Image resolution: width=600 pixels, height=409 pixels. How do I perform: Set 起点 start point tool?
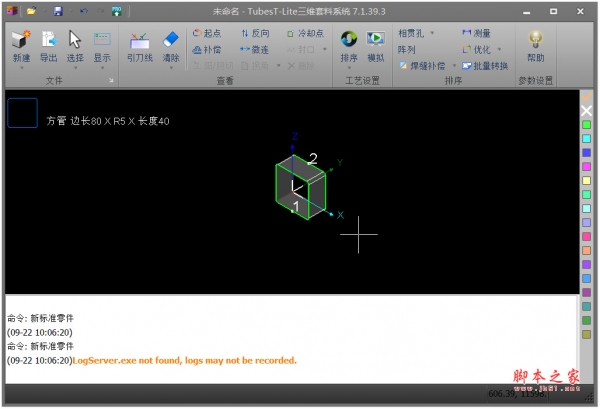point(207,33)
